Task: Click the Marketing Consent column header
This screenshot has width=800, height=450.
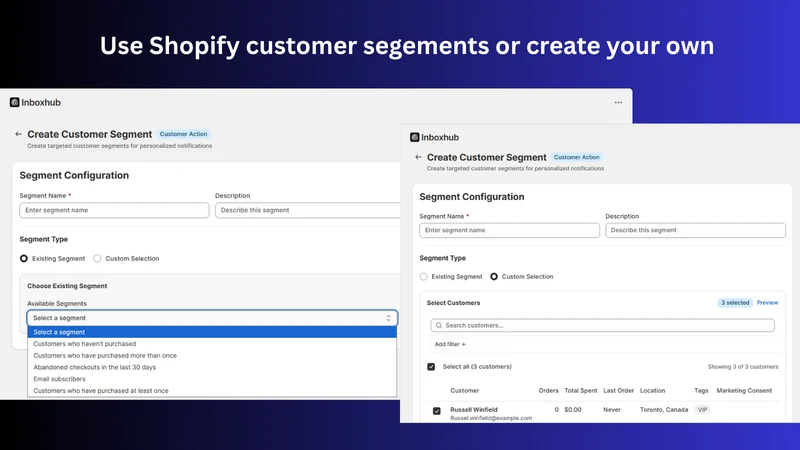Action: (x=744, y=391)
